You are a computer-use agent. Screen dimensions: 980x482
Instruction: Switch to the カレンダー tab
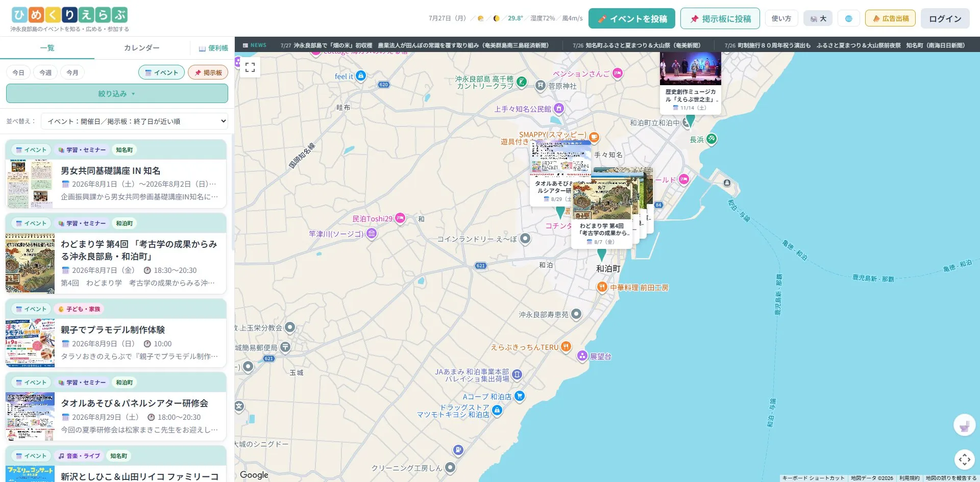[x=141, y=48]
